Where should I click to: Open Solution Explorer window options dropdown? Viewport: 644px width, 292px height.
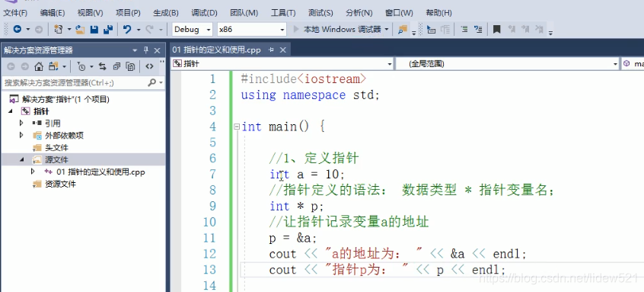135,50
